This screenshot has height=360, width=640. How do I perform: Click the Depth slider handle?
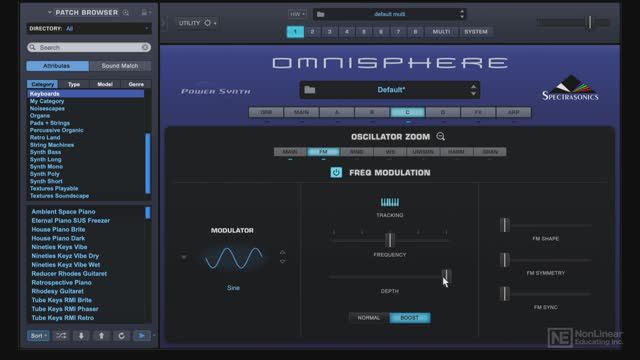coord(446,276)
